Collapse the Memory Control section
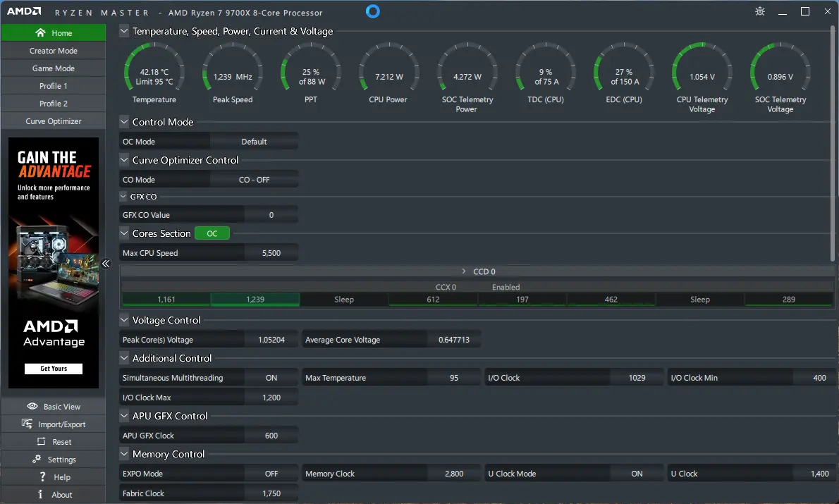The height and width of the screenshot is (504, 839). point(124,454)
